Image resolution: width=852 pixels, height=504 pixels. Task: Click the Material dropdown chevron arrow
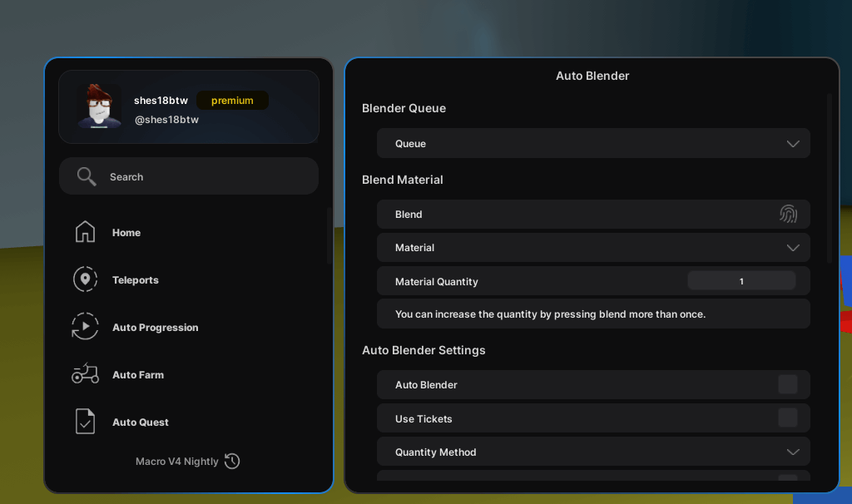pos(793,248)
